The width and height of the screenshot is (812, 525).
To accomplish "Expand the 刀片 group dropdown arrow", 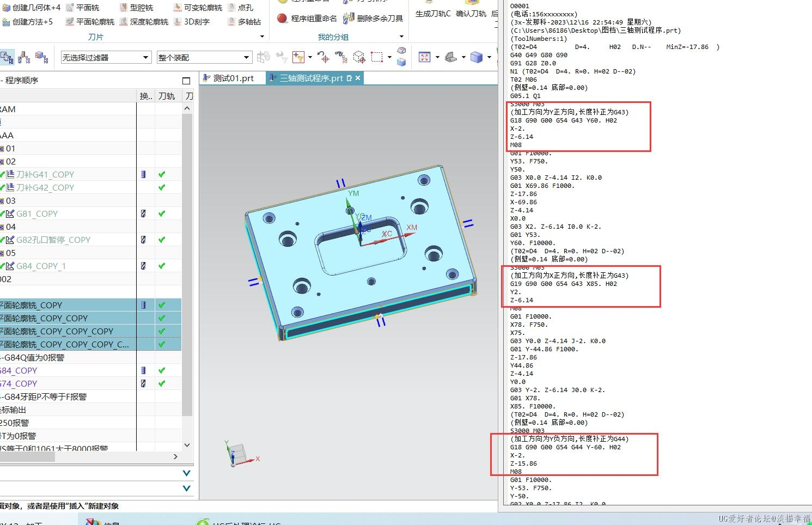I will point(262,37).
